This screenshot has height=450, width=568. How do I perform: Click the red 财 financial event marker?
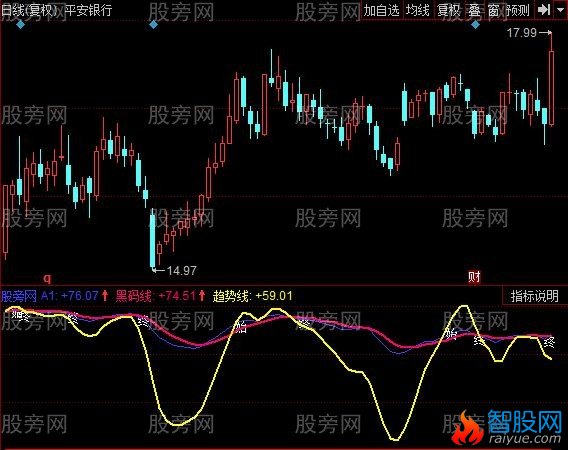(x=474, y=278)
